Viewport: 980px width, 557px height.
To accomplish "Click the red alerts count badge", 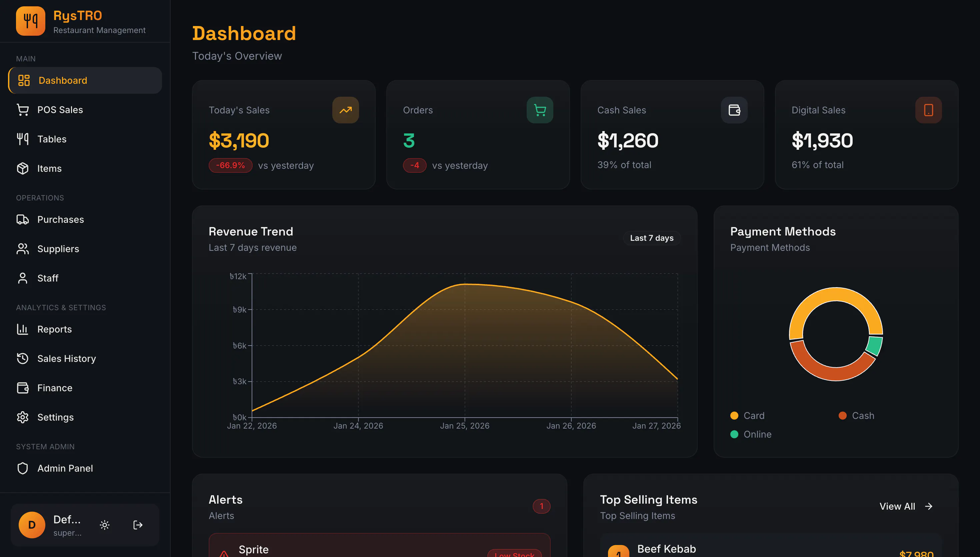I will tap(541, 507).
